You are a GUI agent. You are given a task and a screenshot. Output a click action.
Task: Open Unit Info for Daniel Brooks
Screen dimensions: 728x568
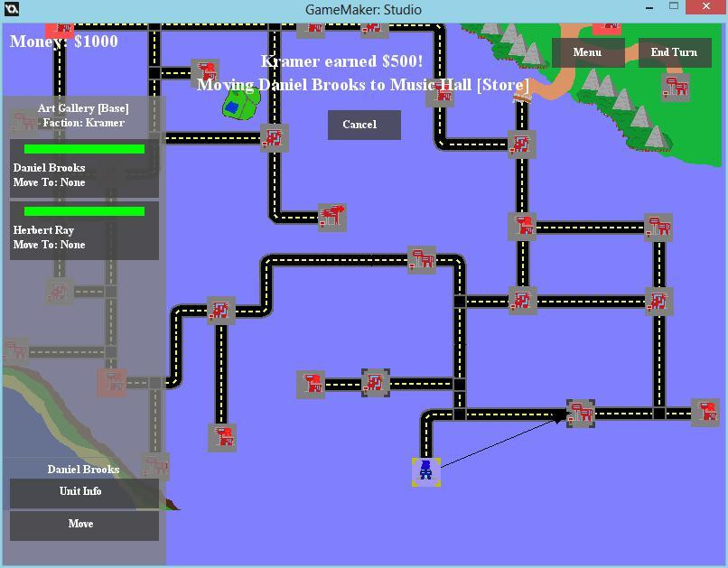click(x=85, y=493)
